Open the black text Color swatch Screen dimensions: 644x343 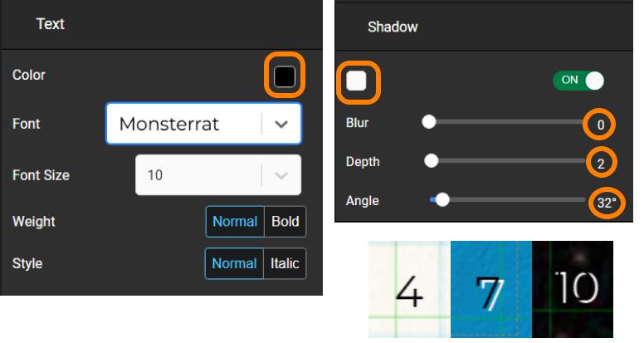pos(284,76)
